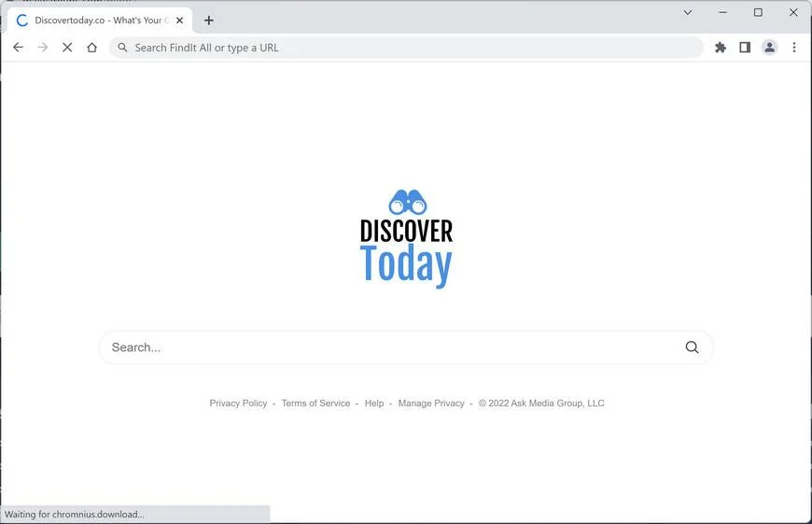
Task: Close the Discovertoday.co tab
Action: 180,21
